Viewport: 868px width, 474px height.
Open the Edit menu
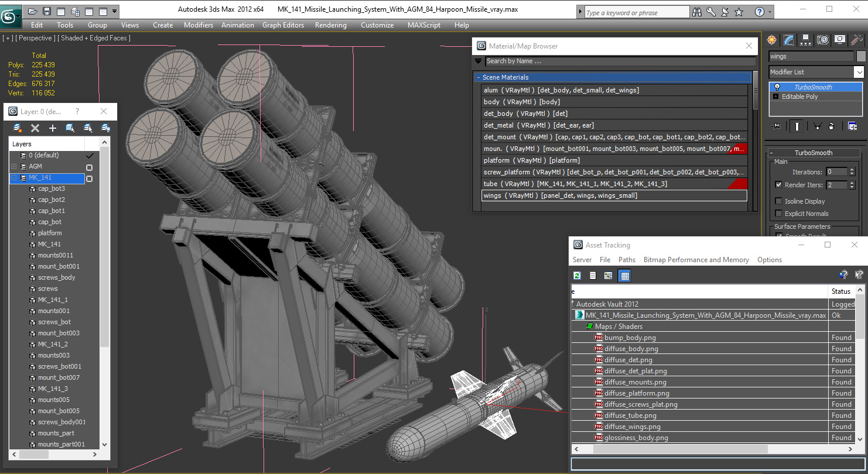(x=37, y=25)
